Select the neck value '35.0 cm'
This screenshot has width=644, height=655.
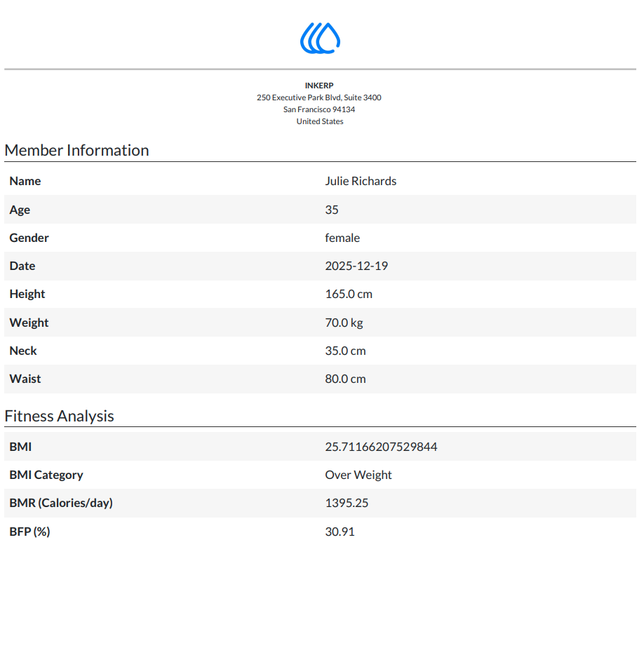tap(346, 351)
